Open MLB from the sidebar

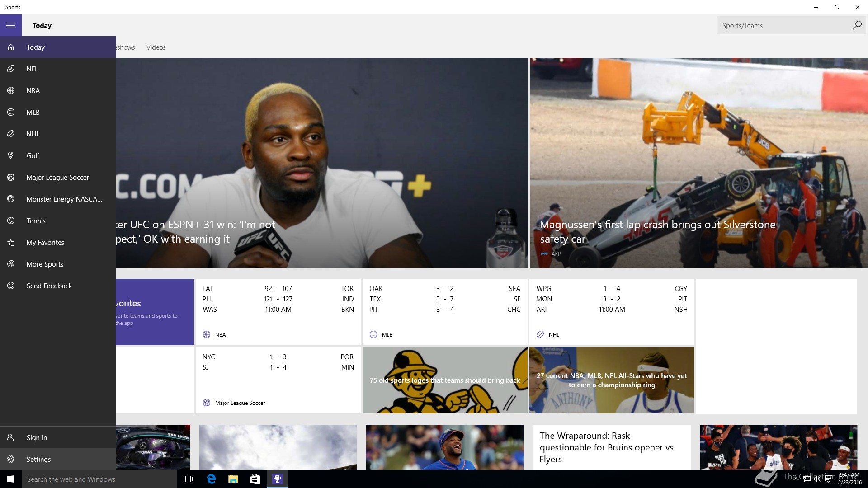(58, 113)
